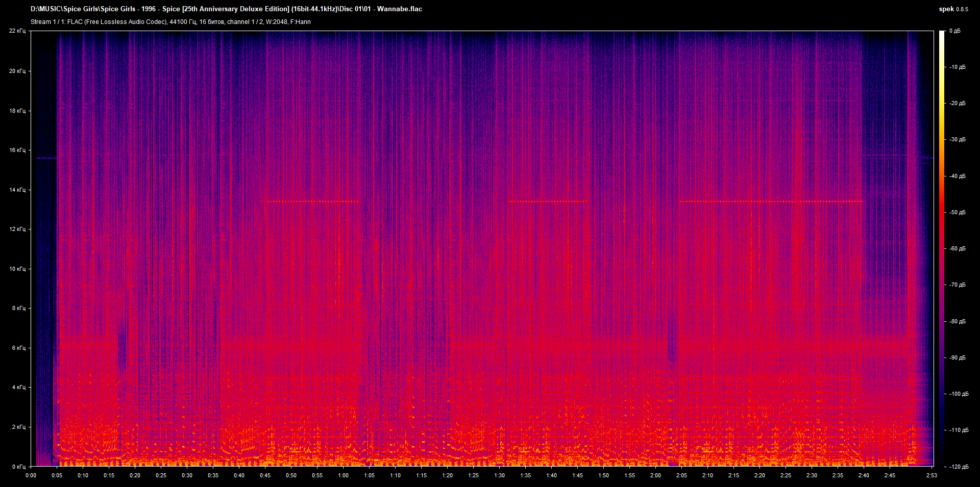Click the F:Hann window function label
980x487 pixels.
pos(301,22)
